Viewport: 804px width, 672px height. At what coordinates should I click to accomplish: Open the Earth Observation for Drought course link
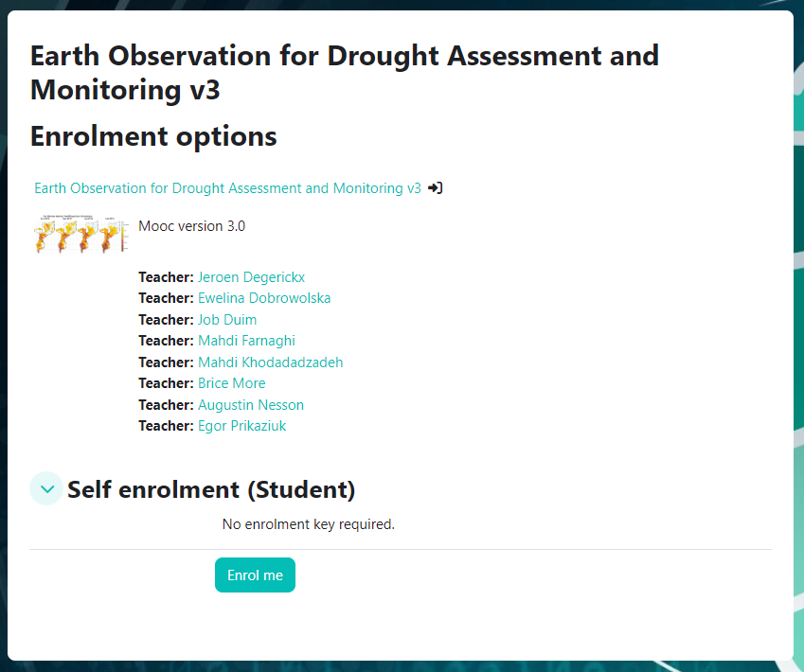[x=227, y=188]
